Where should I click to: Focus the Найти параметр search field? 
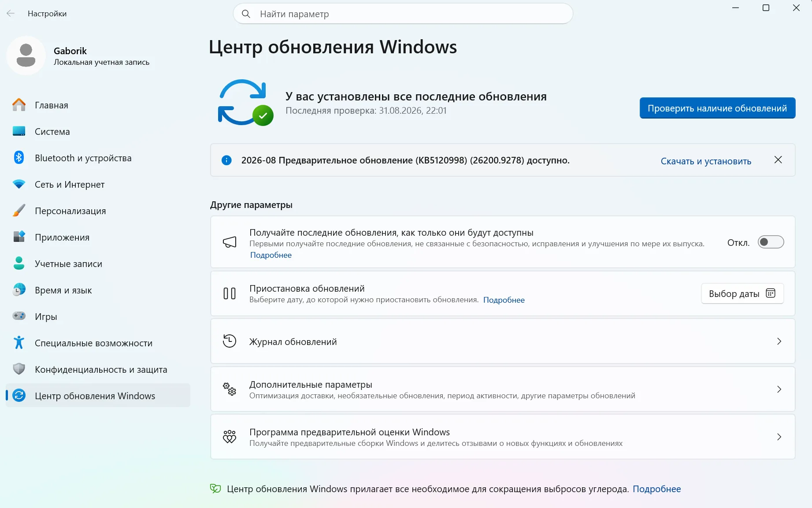click(x=403, y=14)
